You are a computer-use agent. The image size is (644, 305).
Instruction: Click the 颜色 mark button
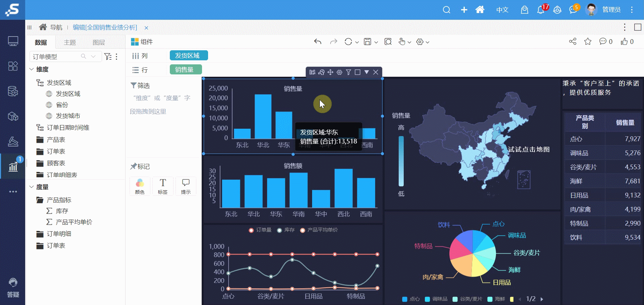[x=140, y=186]
